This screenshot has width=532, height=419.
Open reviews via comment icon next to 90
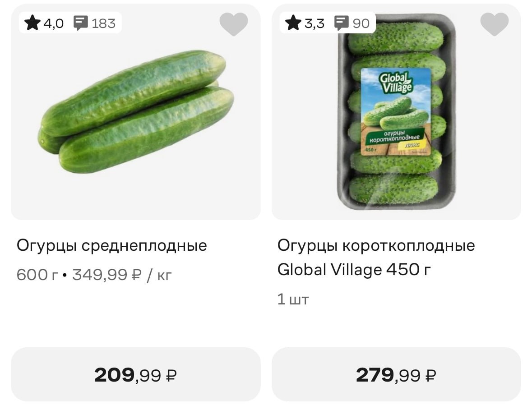coord(342,23)
